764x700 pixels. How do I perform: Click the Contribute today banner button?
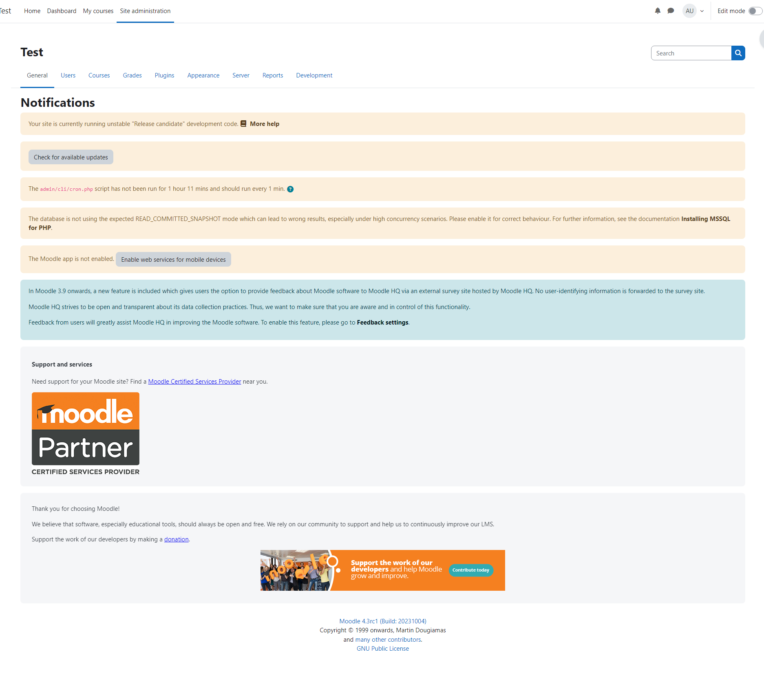point(471,570)
